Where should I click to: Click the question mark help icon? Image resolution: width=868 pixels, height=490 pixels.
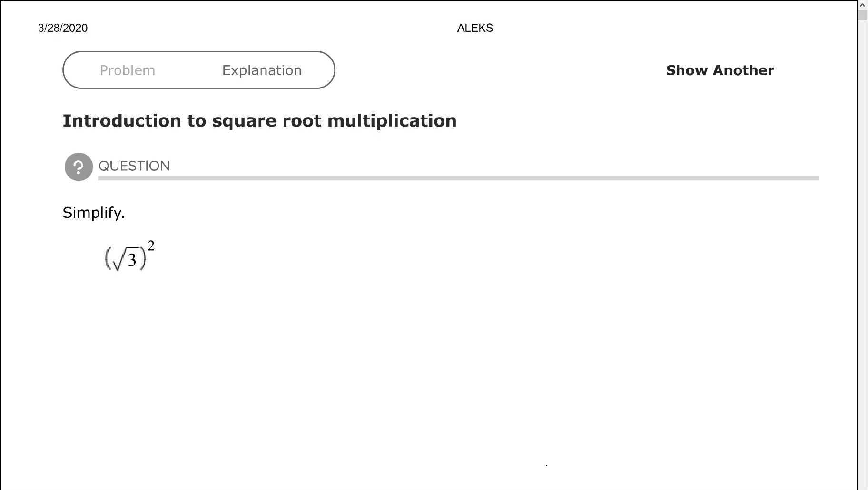pos(79,167)
